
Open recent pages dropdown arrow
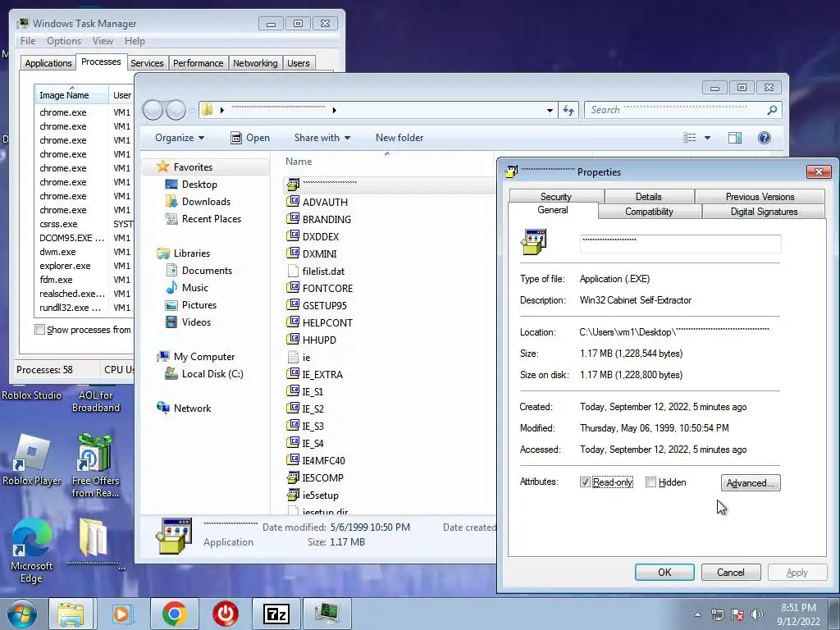192,111
